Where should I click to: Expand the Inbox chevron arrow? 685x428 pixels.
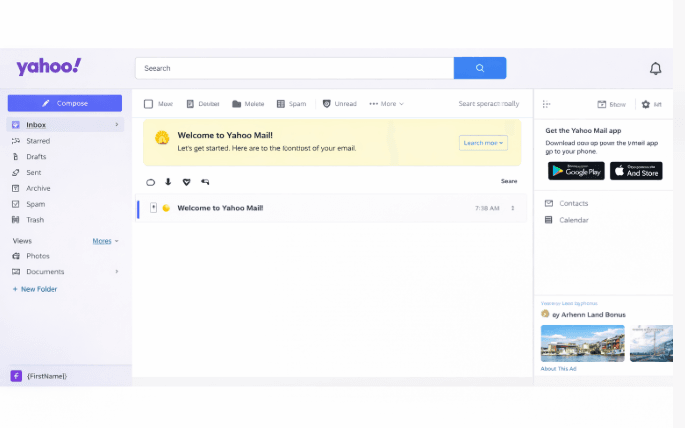coord(117,125)
